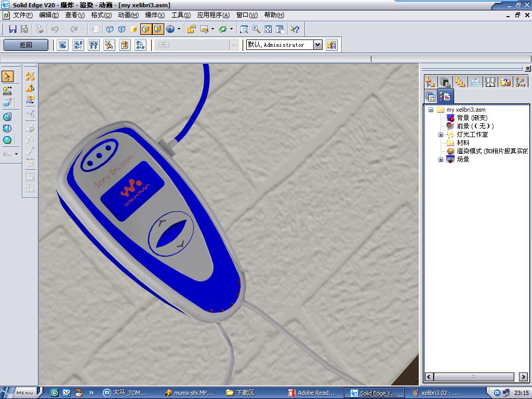The height and width of the screenshot is (399, 532).
Task: Open the 文件(F) menu
Action: [x=23, y=15]
